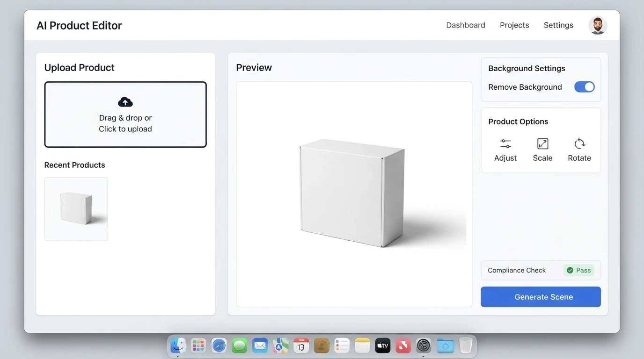The image size is (644, 359).
Task: Click the Compliance Check label
Action: [x=517, y=270]
